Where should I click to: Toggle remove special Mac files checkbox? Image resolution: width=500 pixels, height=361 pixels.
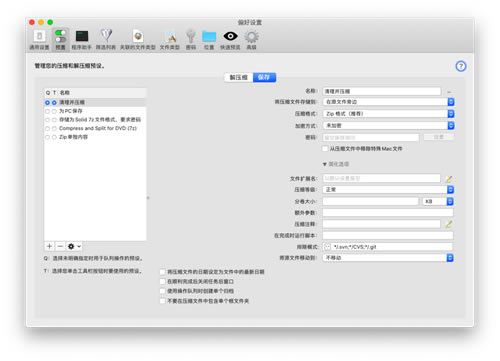pyautogui.click(x=325, y=149)
